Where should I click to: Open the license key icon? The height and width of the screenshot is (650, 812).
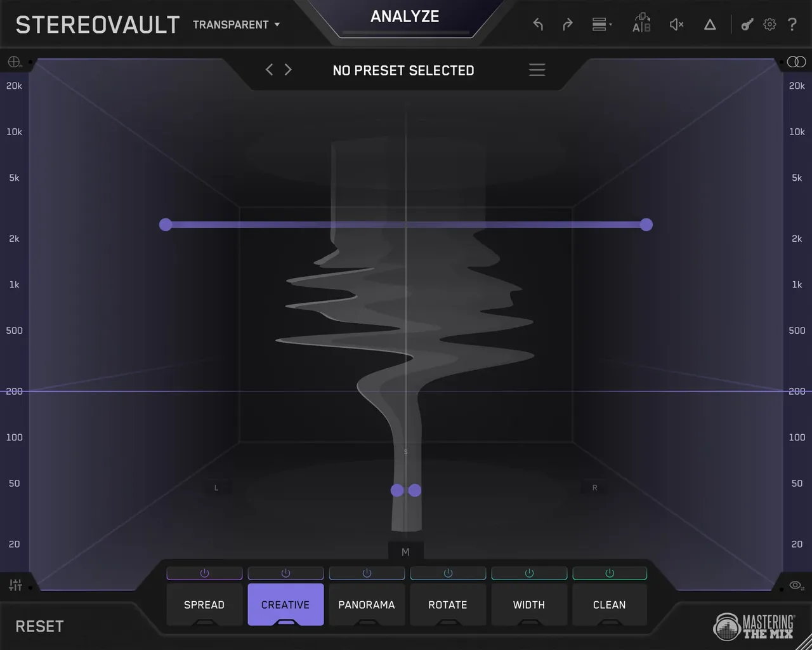[x=747, y=25]
